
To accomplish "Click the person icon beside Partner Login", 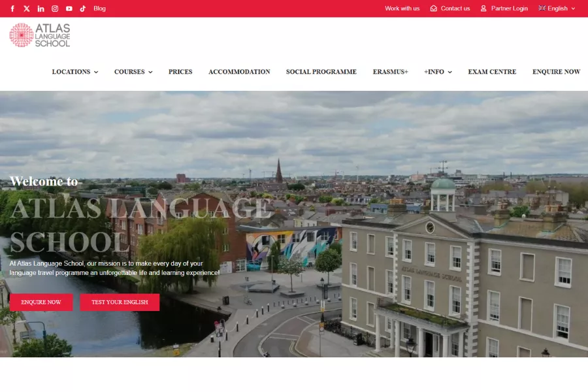I will [483, 8].
